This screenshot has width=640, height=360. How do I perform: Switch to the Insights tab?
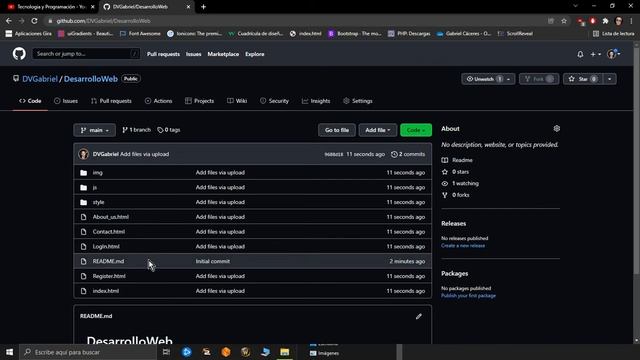[x=316, y=101]
